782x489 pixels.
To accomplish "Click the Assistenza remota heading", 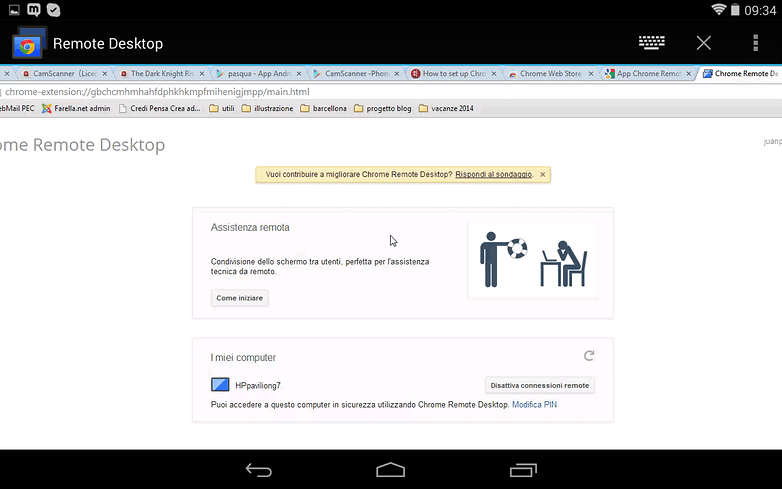I will coord(250,227).
